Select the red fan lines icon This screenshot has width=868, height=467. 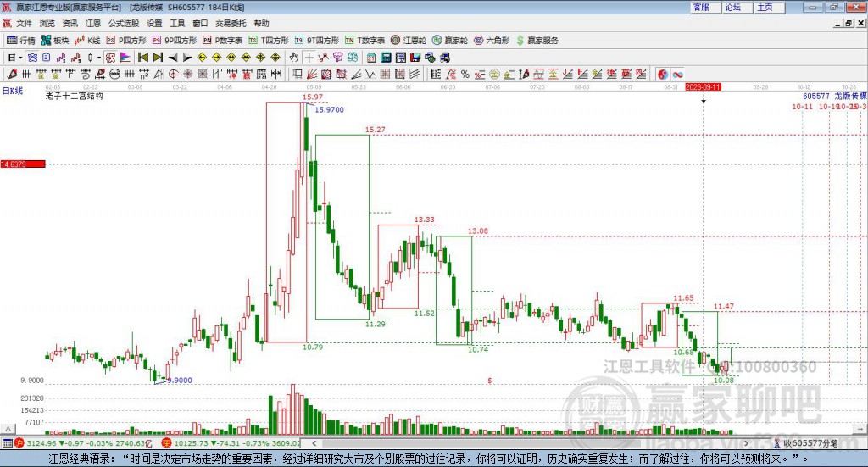click(312, 74)
